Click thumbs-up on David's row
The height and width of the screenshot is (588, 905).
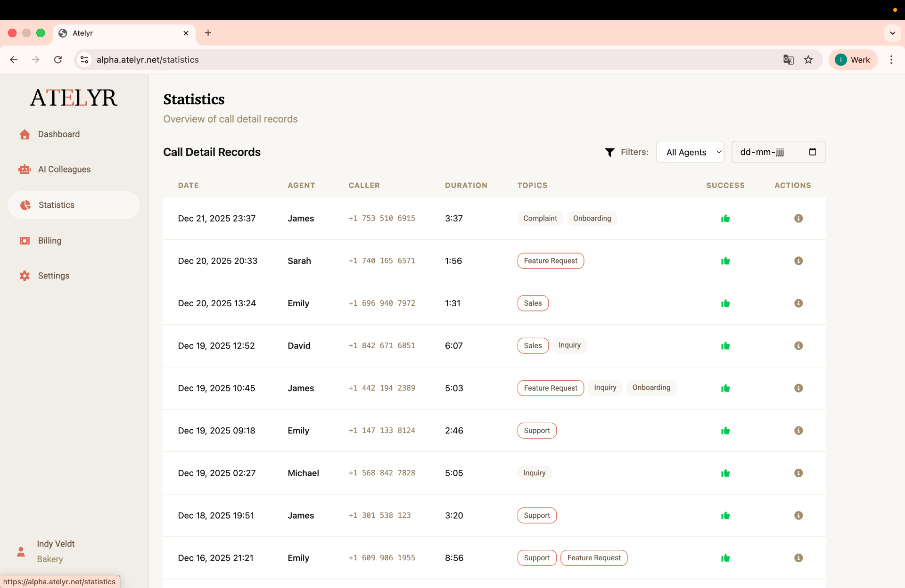click(x=725, y=346)
